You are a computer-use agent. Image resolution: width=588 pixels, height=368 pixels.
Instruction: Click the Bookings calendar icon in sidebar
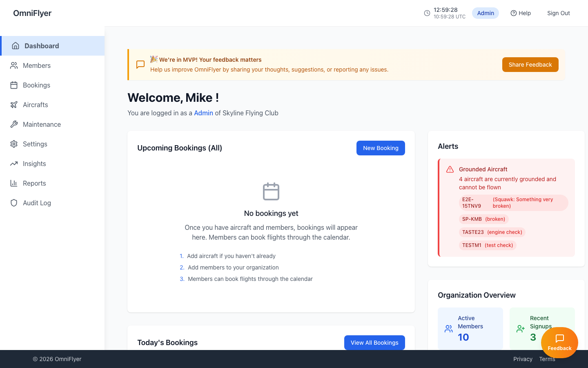14,85
